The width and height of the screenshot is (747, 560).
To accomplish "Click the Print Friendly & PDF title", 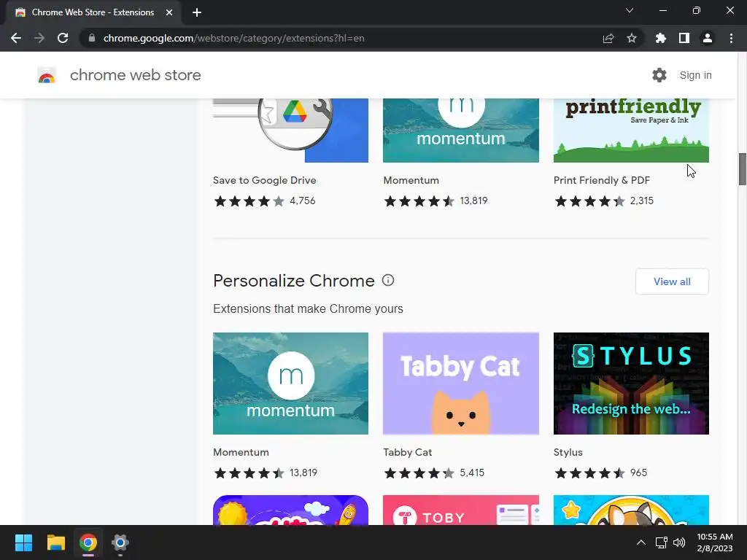I will point(602,181).
